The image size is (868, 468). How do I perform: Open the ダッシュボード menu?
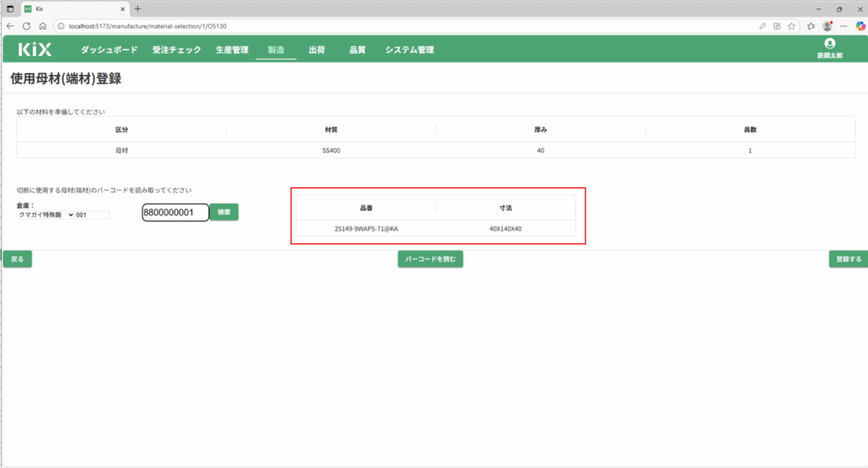click(x=108, y=50)
